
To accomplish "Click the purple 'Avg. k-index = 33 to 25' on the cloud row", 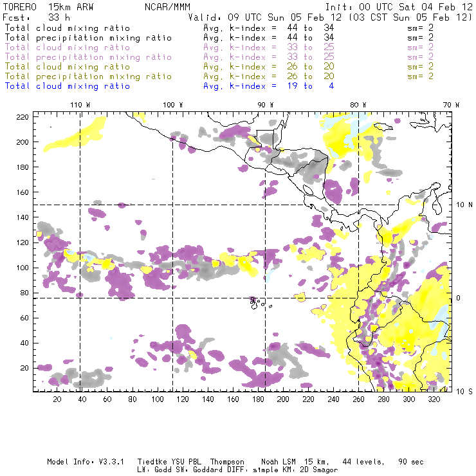I will point(269,48).
